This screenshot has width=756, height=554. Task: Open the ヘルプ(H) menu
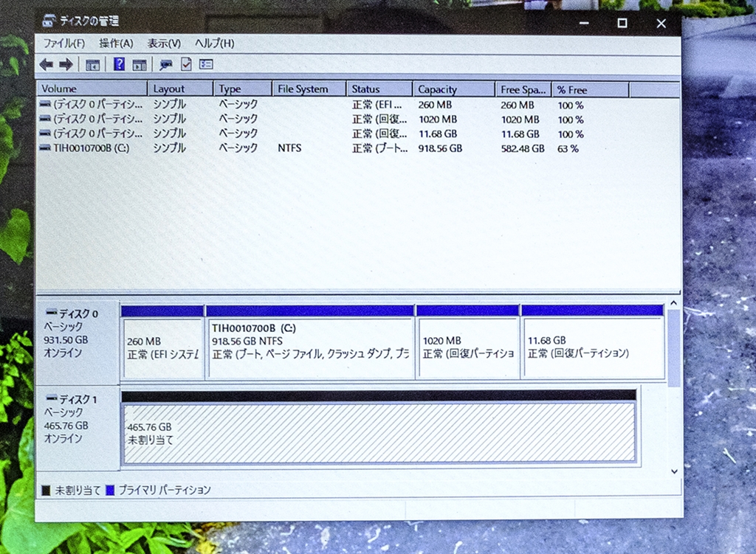215,44
